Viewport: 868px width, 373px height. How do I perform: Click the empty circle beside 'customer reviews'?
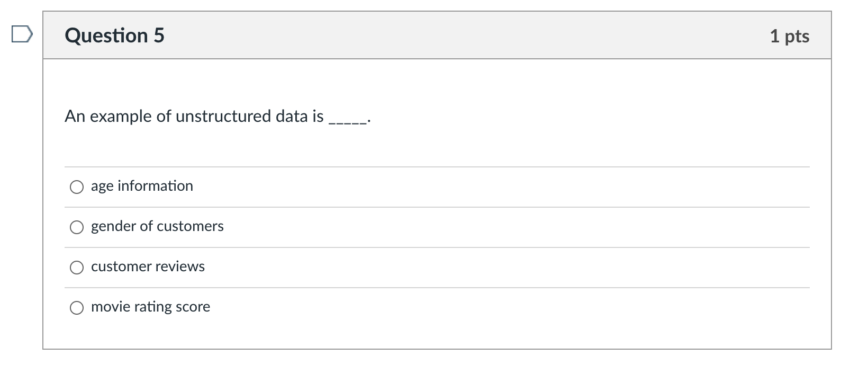click(x=77, y=267)
